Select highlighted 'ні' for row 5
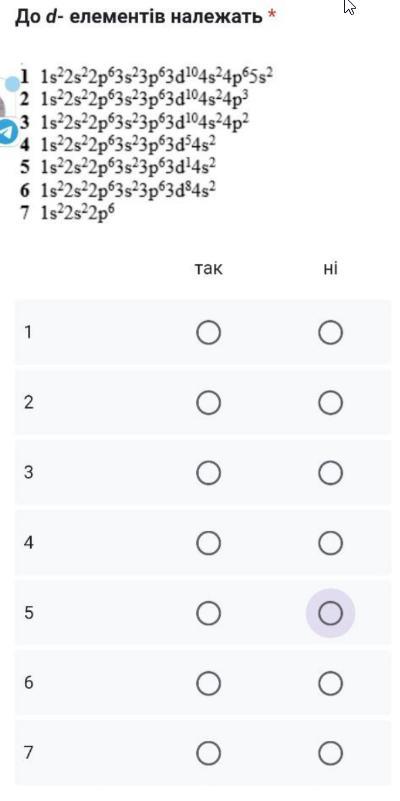Viewport: 400px width, 801px height. pyautogui.click(x=331, y=612)
